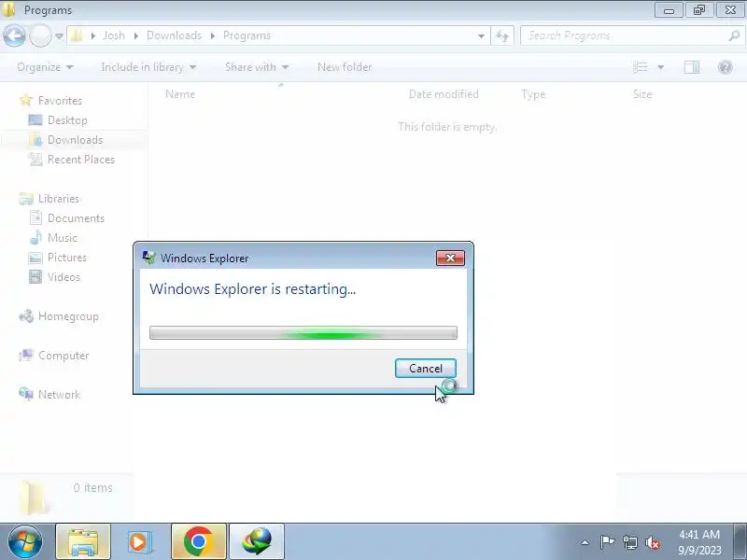747x560 pixels.
Task: Open the Videos library
Action: [63, 276]
